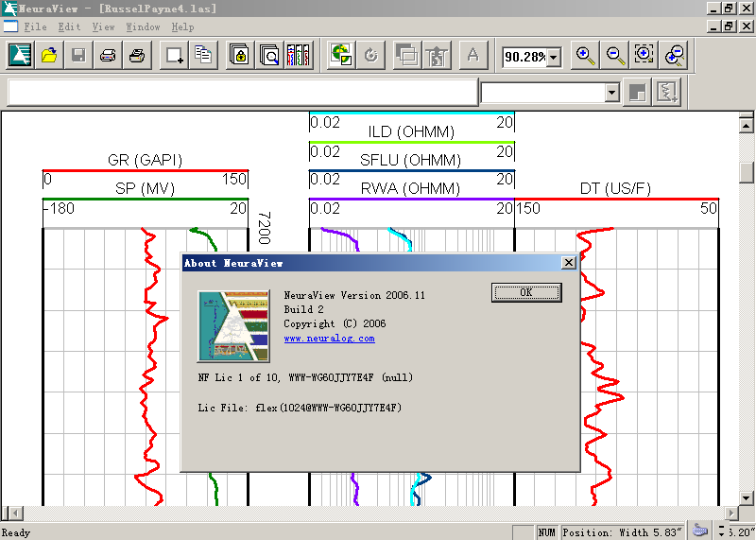The image size is (756, 540).
Task: Click the first printer icon
Action: pyautogui.click(x=108, y=55)
